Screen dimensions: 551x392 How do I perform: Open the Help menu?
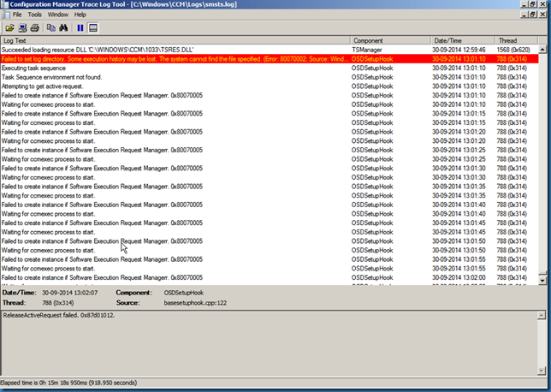(80, 15)
